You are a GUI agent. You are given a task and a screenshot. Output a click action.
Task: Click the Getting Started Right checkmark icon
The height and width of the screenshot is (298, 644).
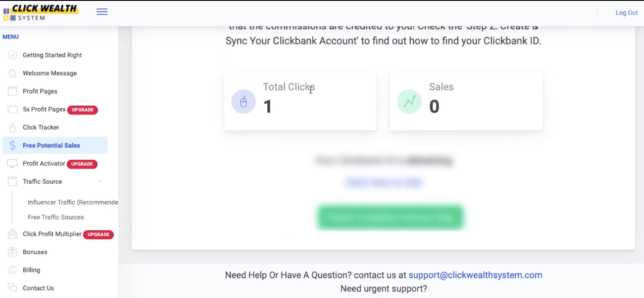(x=12, y=55)
